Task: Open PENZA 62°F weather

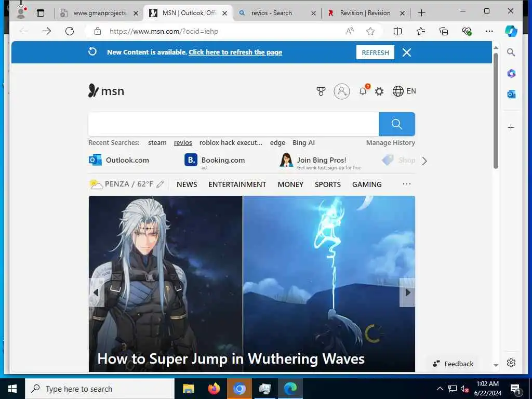Action: [121, 184]
